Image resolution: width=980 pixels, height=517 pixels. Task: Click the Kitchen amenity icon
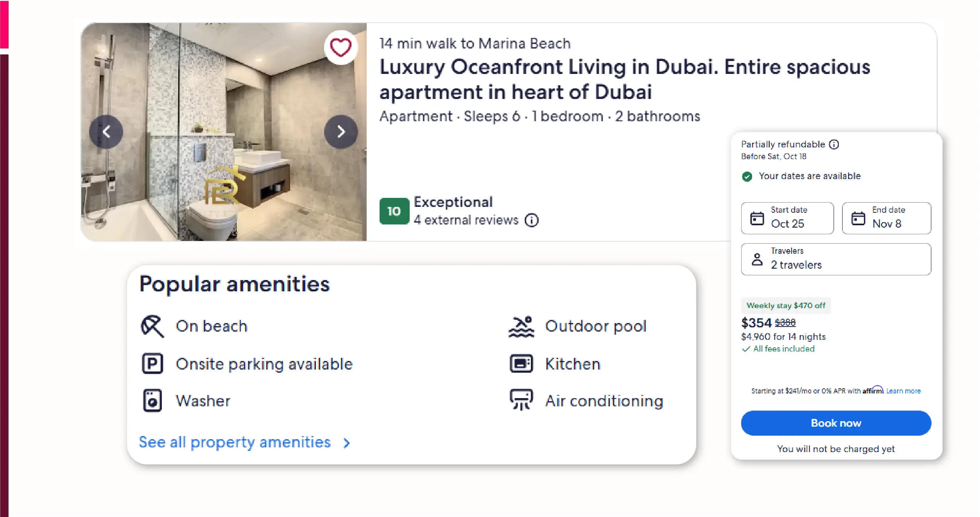coord(521,364)
